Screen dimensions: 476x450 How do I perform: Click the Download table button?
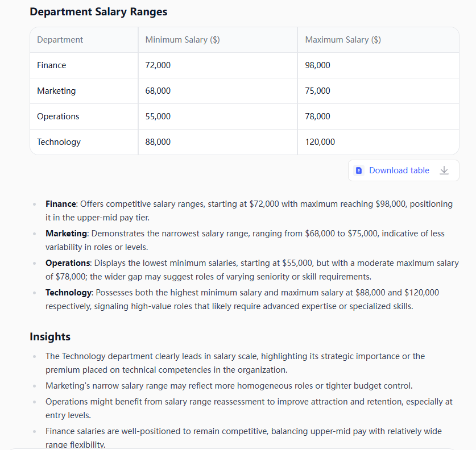tap(399, 170)
